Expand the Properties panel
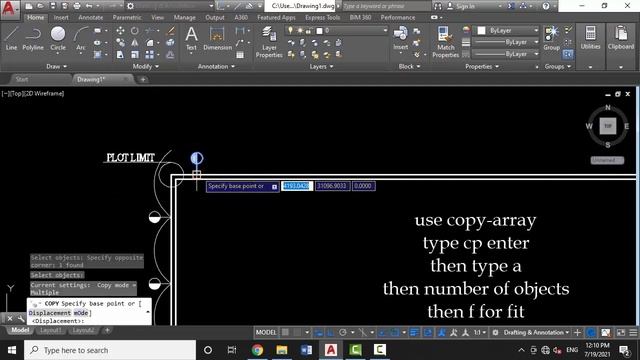Viewport: 640px width, 360px height. [482, 66]
